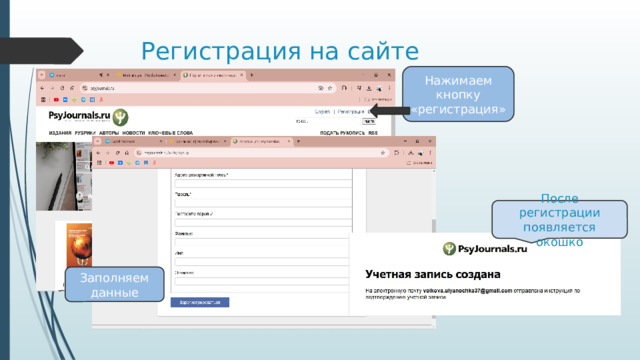Open АВТОРЫ menu on PsyJournals homepage
Image resolution: width=640 pixels, height=360 pixels.
(x=109, y=133)
